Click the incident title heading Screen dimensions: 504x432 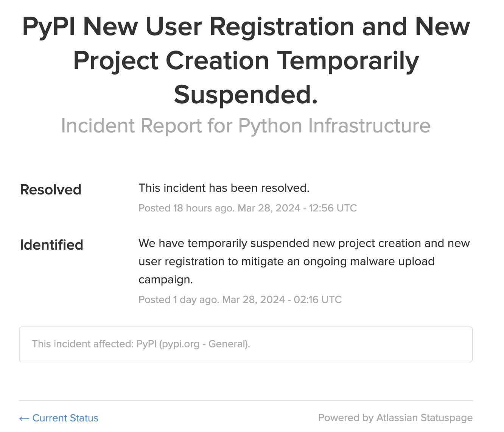click(246, 61)
